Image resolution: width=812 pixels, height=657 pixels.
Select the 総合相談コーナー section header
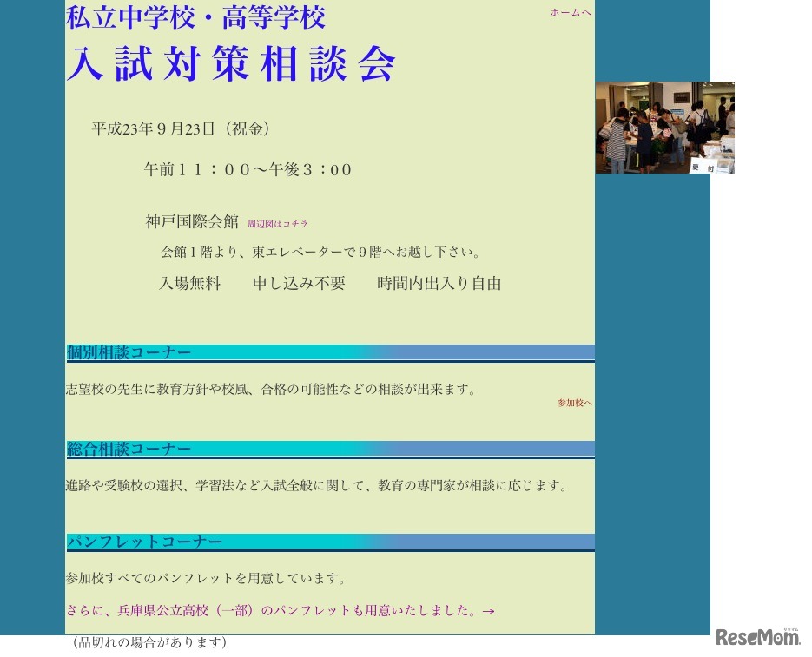(128, 449)
